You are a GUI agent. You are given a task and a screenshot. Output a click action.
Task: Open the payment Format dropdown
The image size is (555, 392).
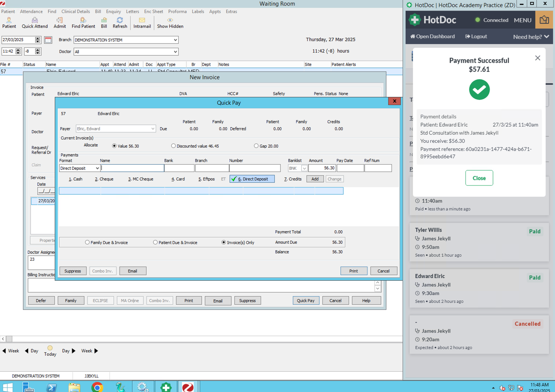[x=97, y=168]
